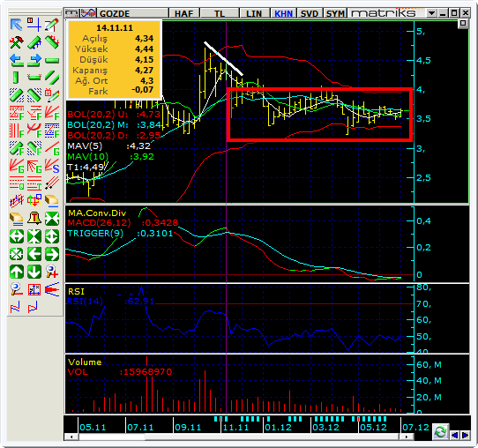
Task: Select the magnifier zoom-in plus icon
Action: click(x=52, y=272)
